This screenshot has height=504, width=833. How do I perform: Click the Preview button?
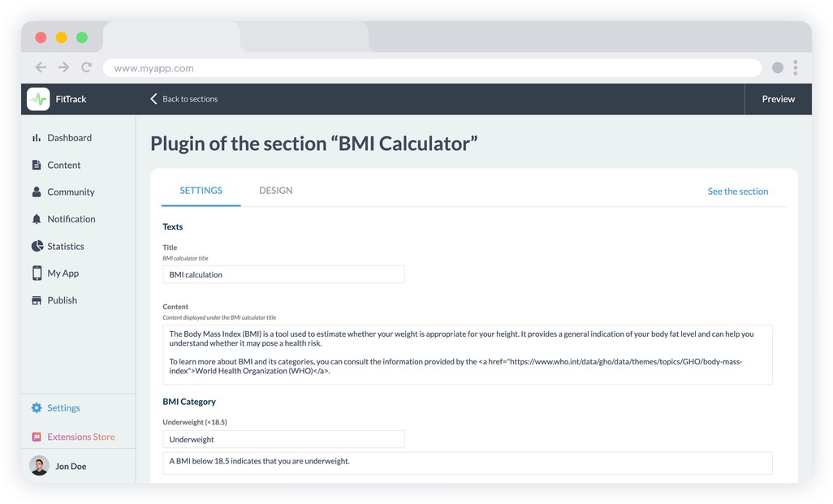[x=778, y=99]
